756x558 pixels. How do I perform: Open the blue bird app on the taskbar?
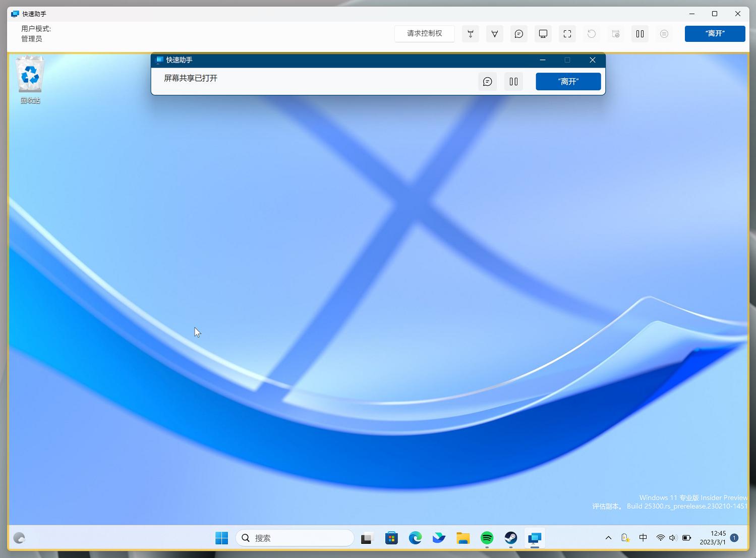[439, 538]
